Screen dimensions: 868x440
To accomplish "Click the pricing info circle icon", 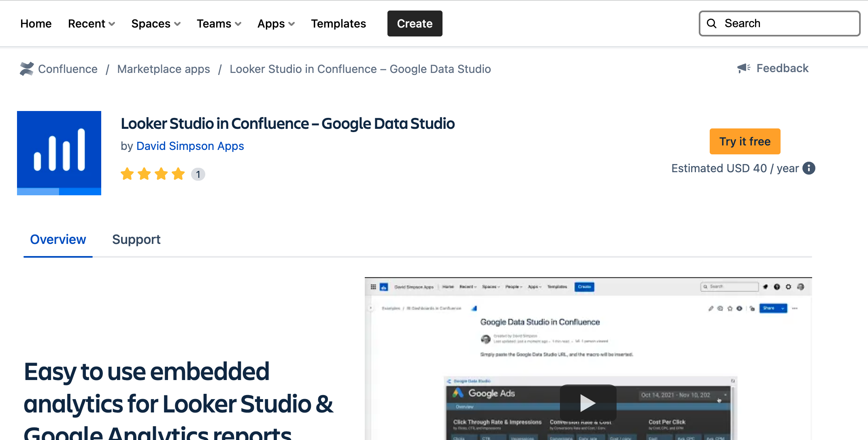I will (809, 168).
